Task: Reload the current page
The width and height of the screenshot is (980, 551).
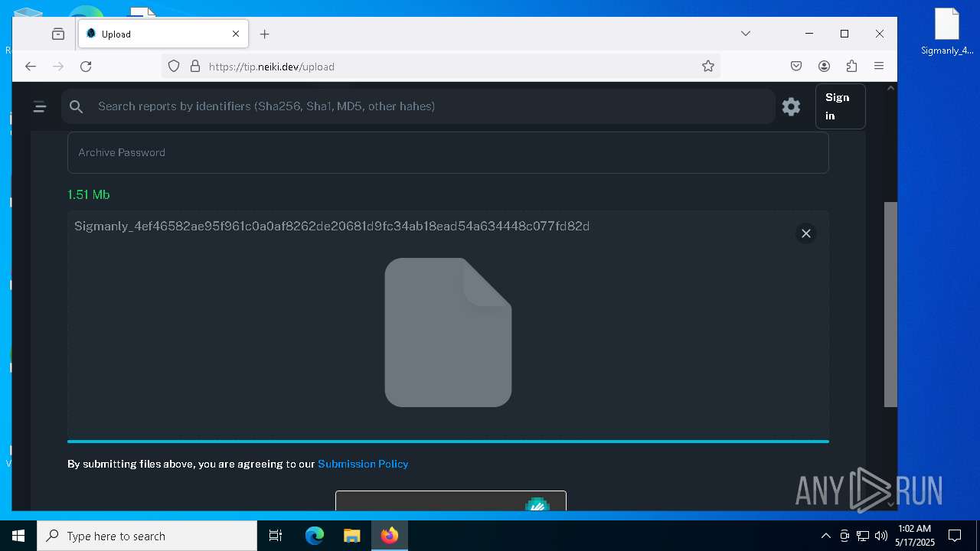Action: (86, 67)
